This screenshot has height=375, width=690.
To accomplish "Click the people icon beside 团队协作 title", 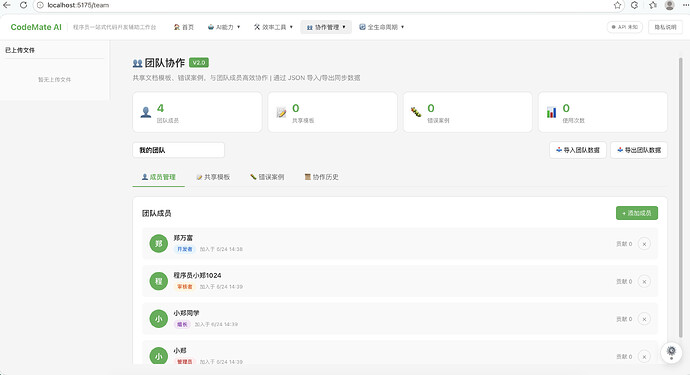I will coord(137,63).
